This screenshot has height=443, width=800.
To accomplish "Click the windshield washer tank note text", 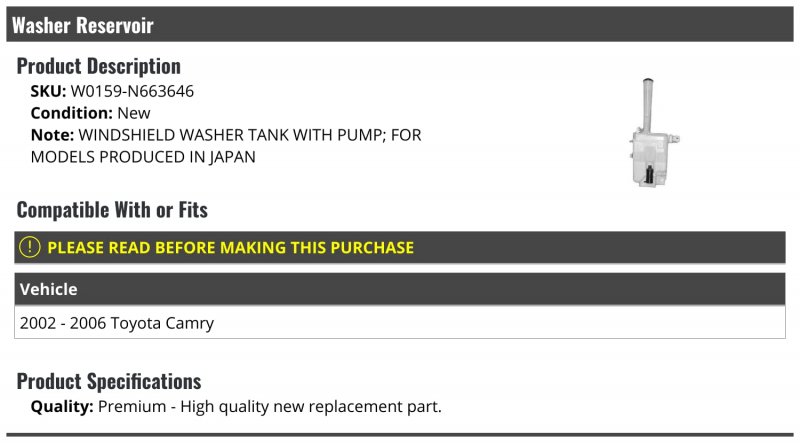I will click(226, 146).
